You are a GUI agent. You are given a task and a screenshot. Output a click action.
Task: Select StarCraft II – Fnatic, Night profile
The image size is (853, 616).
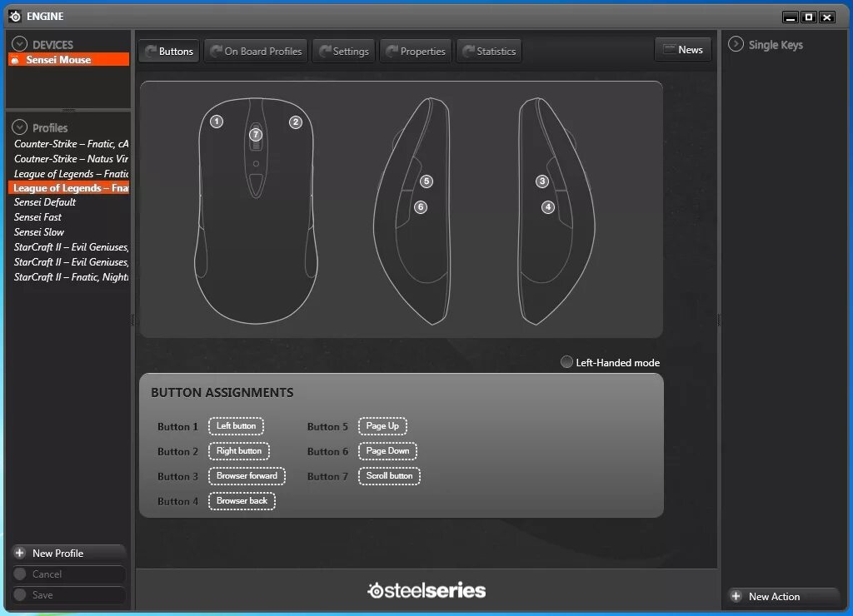[x=71, y=276]
